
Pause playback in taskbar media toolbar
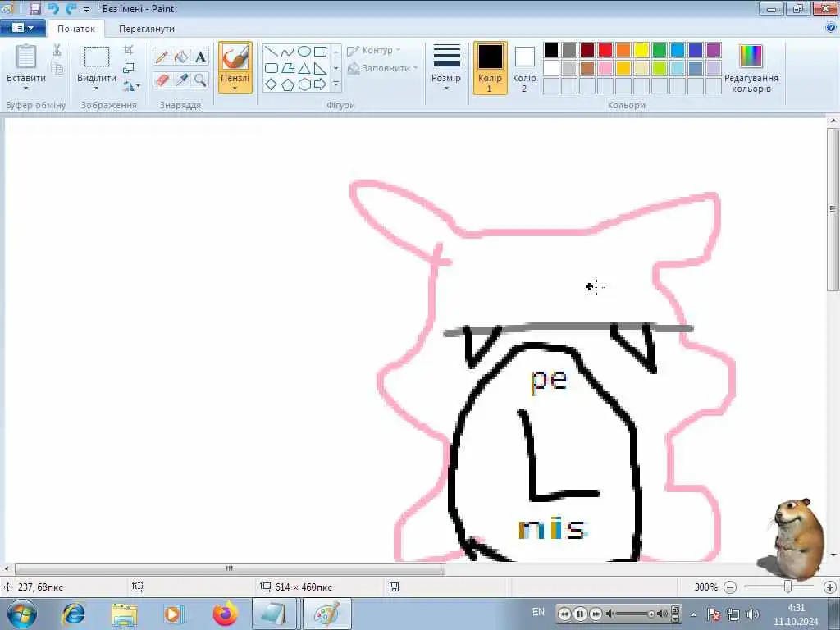[580, 614]
